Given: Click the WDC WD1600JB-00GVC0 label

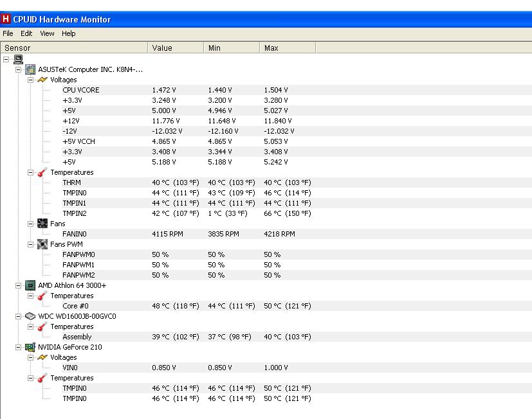Looking at the screenshot, I should pos(77,316).
